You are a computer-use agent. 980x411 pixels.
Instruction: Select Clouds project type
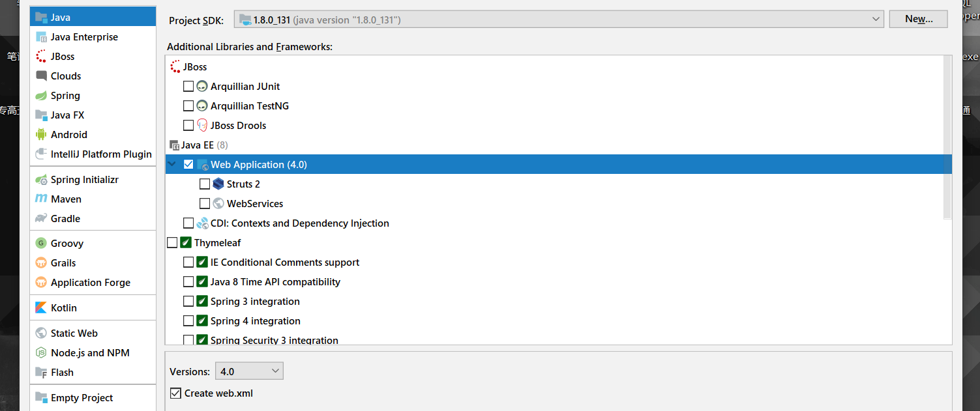(93, 76)
